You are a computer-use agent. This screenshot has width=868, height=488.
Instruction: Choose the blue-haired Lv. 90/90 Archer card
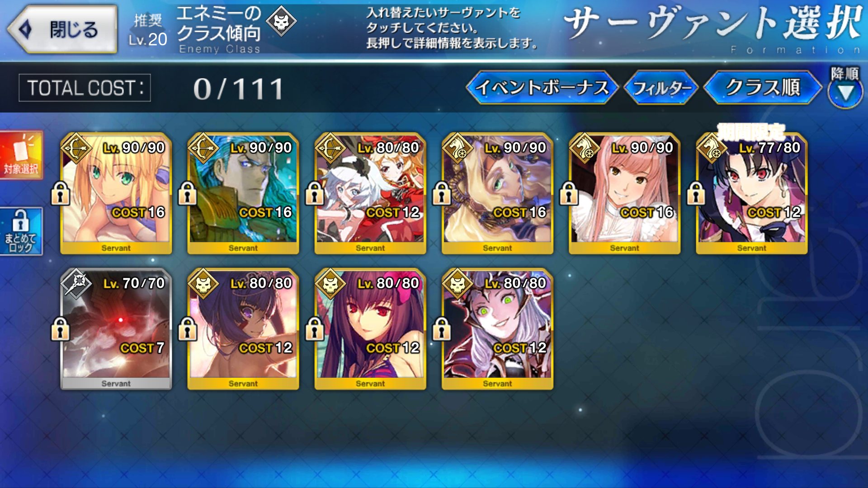(x=243, y=193)
